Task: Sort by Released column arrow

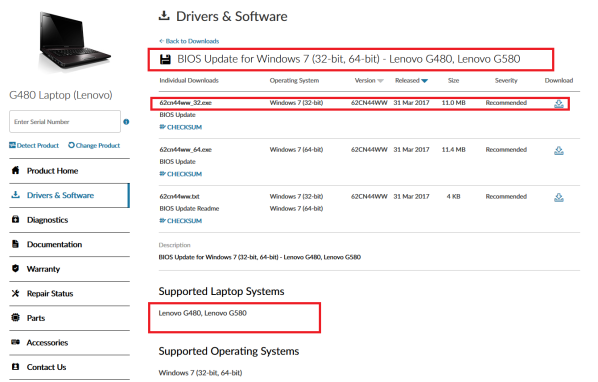Action: tap(424, 81)
